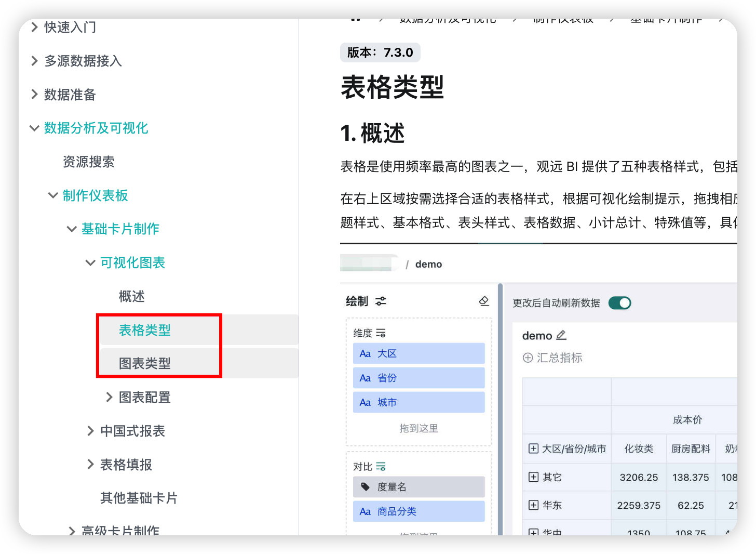
Task: Select 图表类型 in the sidebar
Action: pos(145,363)
